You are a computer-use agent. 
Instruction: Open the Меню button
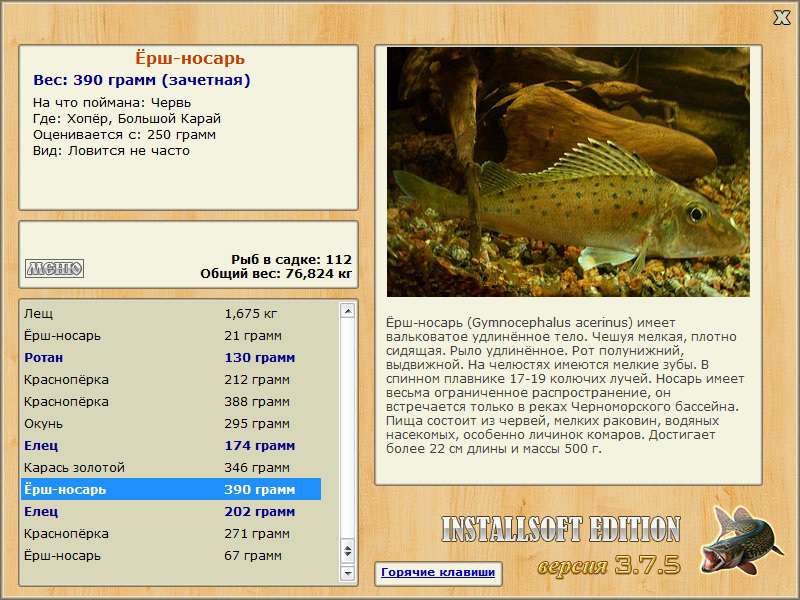(55, 268)
